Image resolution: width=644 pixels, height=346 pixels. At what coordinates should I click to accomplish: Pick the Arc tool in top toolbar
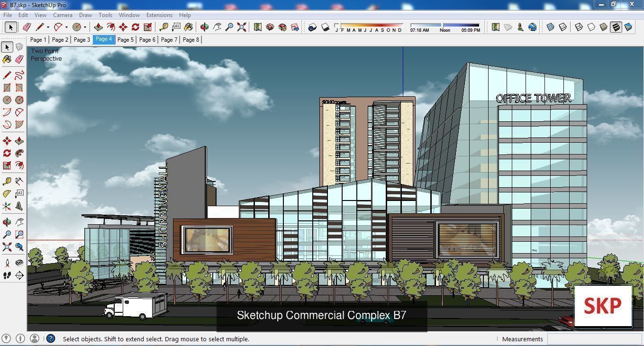coord(58,27)
